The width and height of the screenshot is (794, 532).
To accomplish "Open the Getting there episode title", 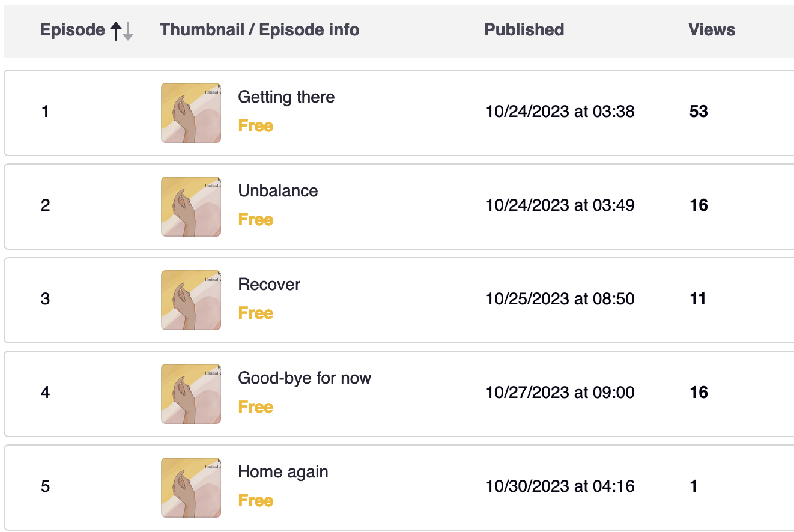I will point(286,97).
